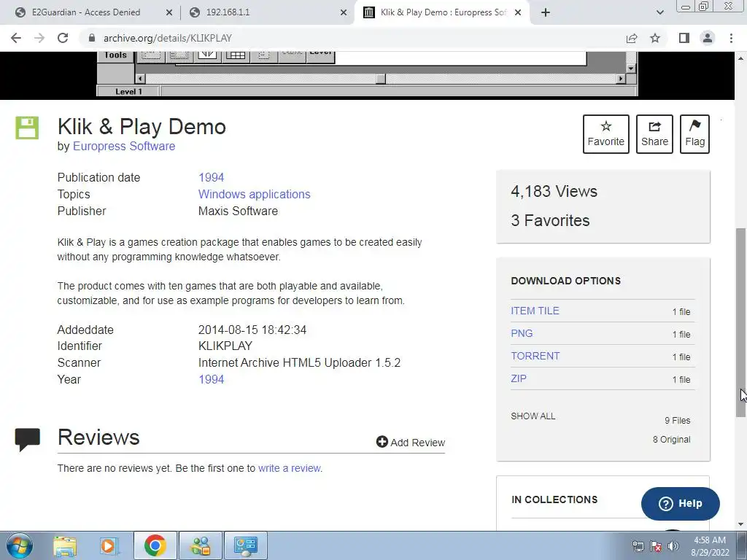This screenshot has height=560, width=747.
Task: Close the E2Guardian tab
Action: point(169,13)
